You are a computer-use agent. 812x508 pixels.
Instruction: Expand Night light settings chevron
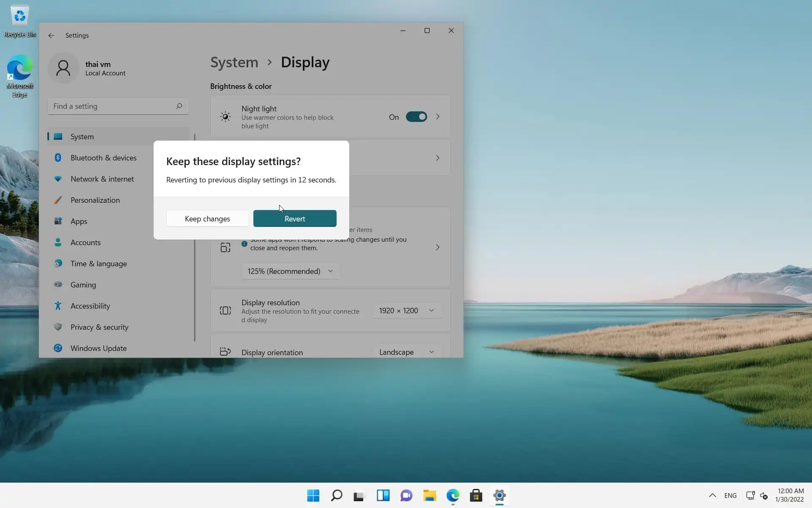pyautogui.click(x=438, y=117)
